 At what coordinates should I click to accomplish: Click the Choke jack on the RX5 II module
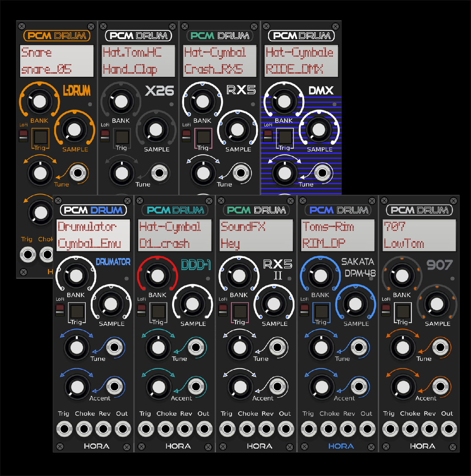point(247,429)
